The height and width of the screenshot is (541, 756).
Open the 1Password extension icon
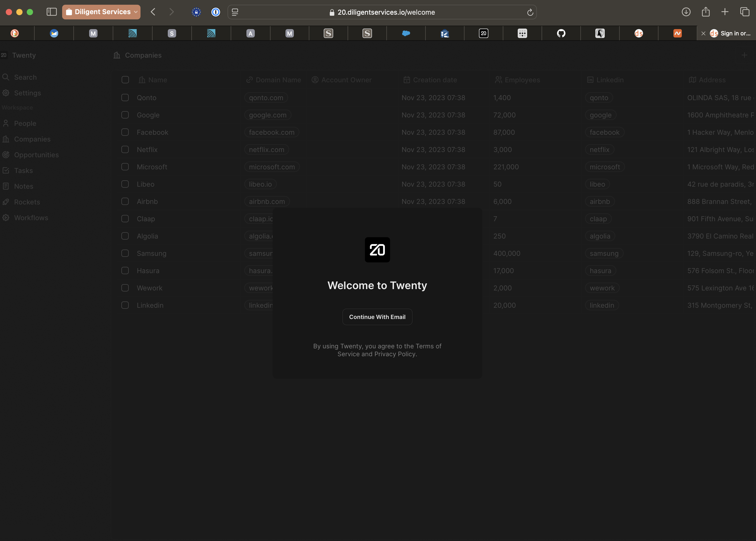215,12
